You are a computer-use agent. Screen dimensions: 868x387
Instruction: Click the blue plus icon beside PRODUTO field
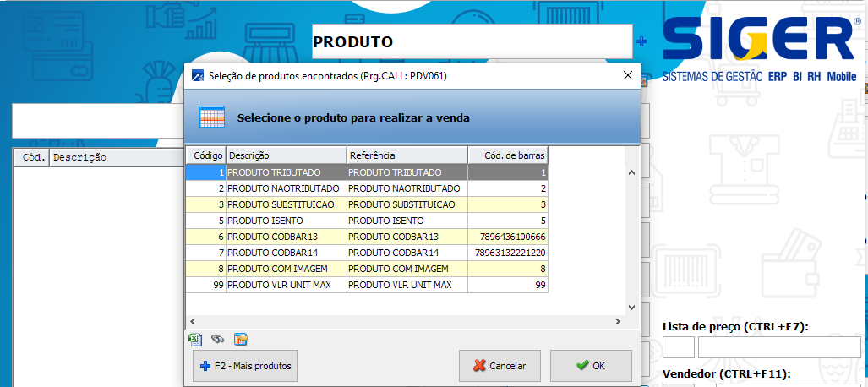pyautogui.click(x=641, y=41)
